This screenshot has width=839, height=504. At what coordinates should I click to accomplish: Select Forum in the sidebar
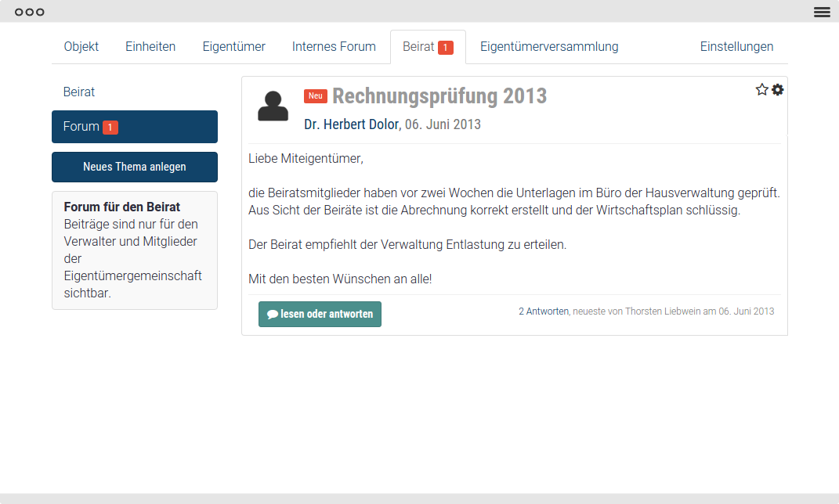[81, 127]
